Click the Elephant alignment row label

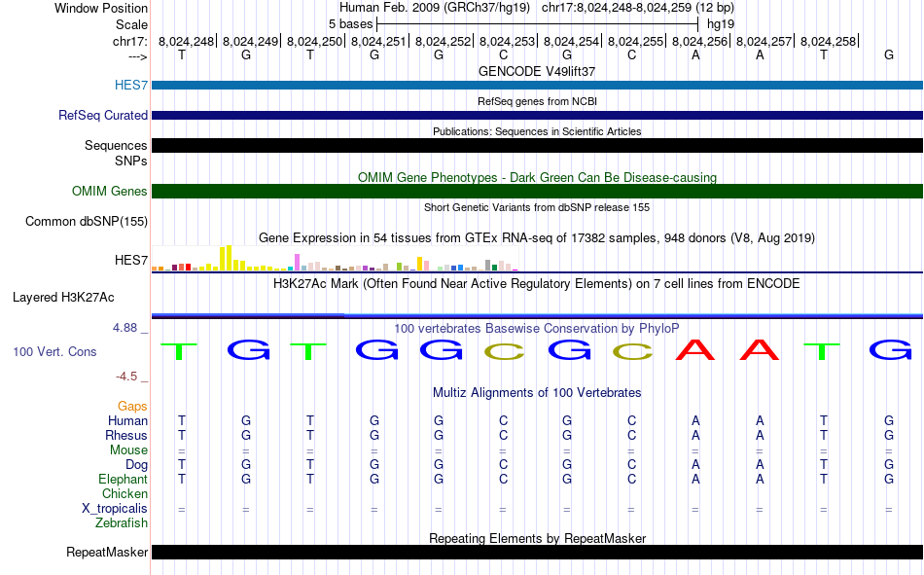[124, 479]
